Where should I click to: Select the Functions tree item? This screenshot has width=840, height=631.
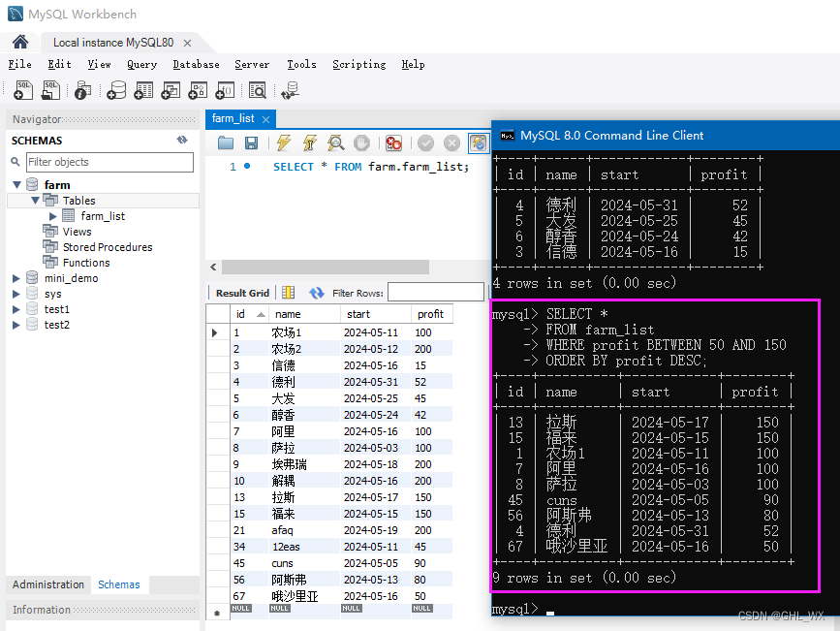[x=85, y=263]
